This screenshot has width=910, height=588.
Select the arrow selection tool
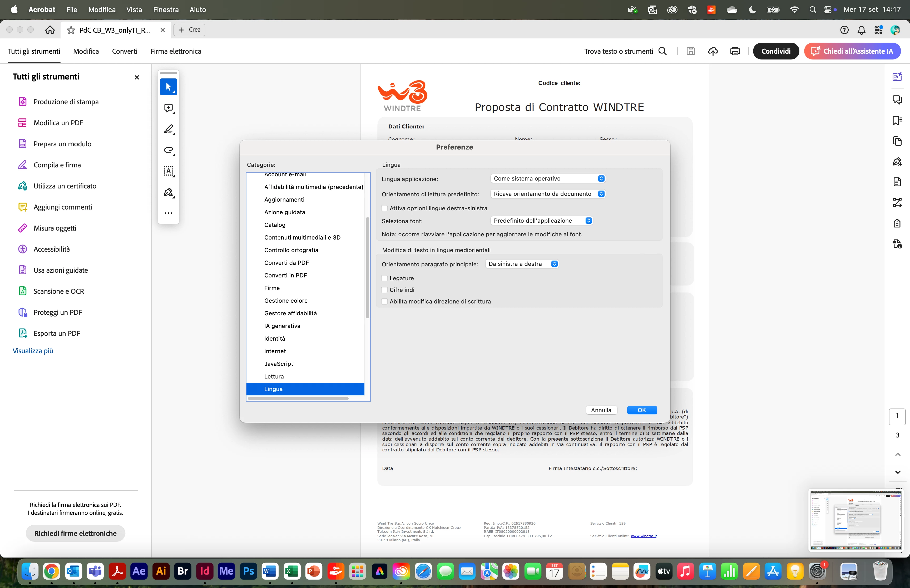point(169,87)
